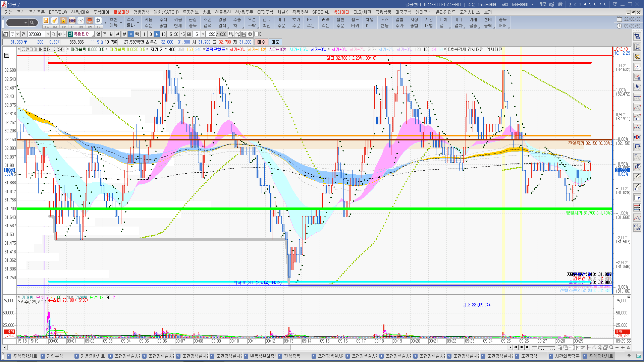The image size is (644, 362).
Task: Click the 매도 sell button
Action: tap(275, 42)
